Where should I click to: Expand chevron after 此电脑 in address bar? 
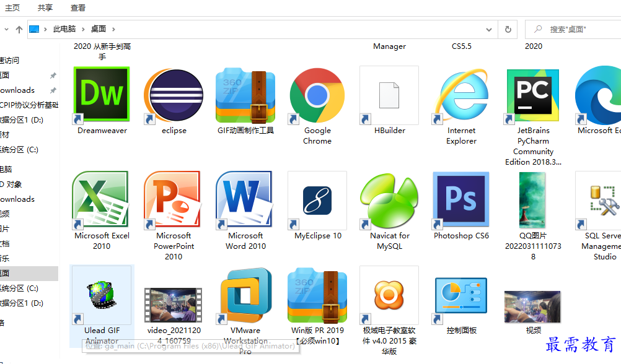[x=83, y=29]
